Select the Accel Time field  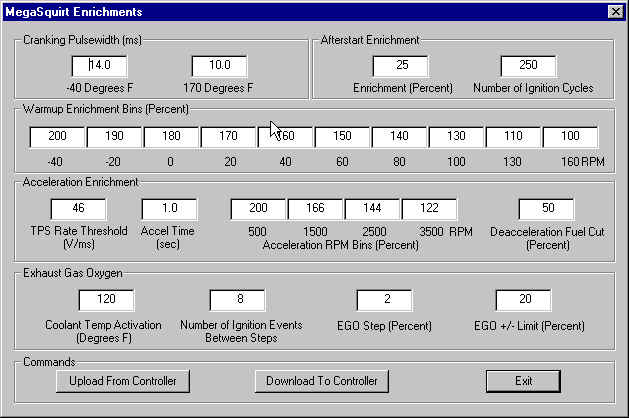point(169,209)
